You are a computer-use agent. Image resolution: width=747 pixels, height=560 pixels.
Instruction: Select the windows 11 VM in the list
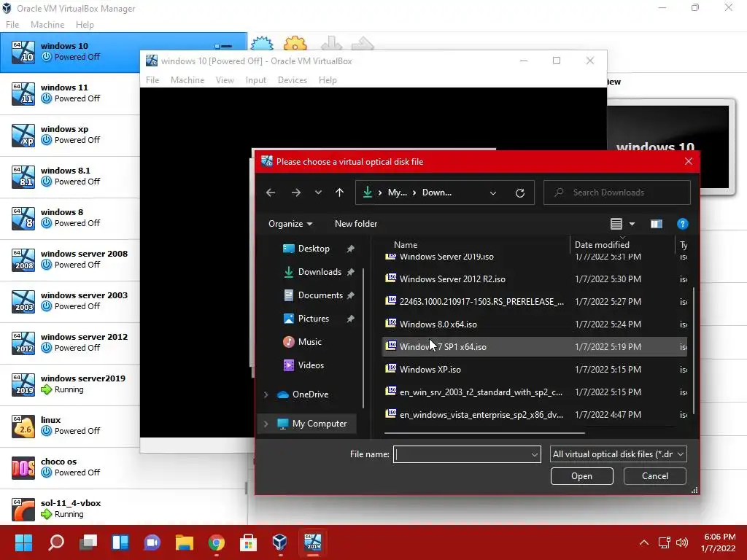point(70,93)
